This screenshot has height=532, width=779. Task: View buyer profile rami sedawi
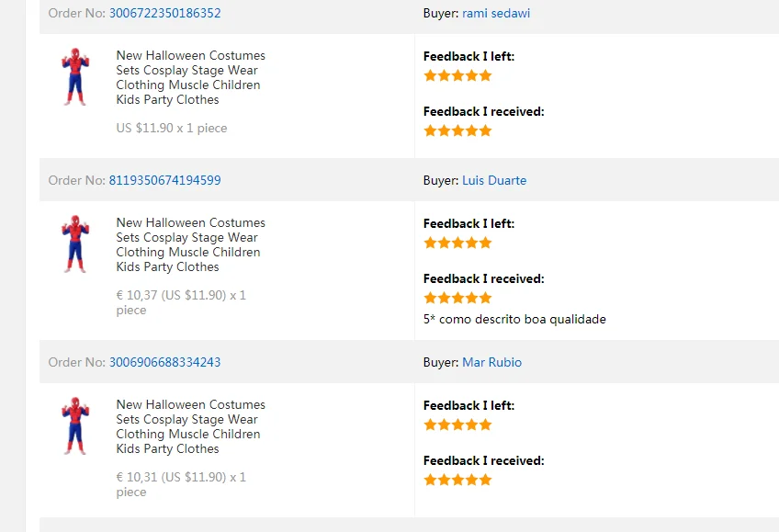pyautogui.click(x=496, y=13)
